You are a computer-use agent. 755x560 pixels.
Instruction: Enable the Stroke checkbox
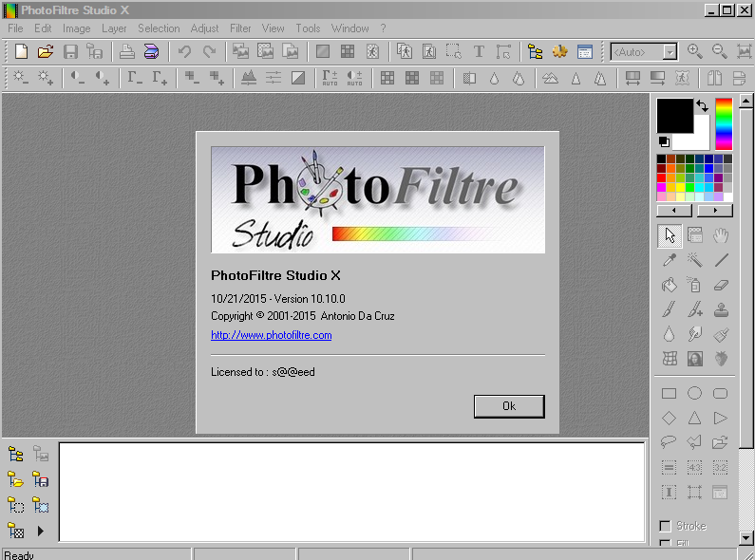665,526
